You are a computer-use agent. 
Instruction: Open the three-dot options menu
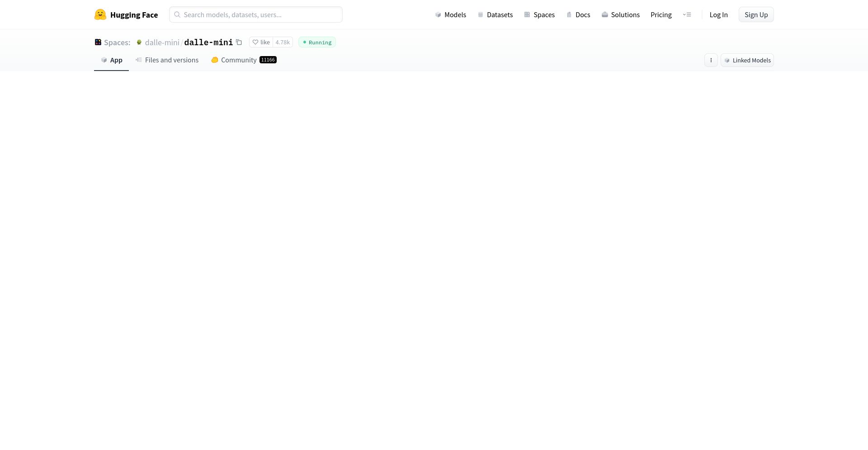click(711, 60)
